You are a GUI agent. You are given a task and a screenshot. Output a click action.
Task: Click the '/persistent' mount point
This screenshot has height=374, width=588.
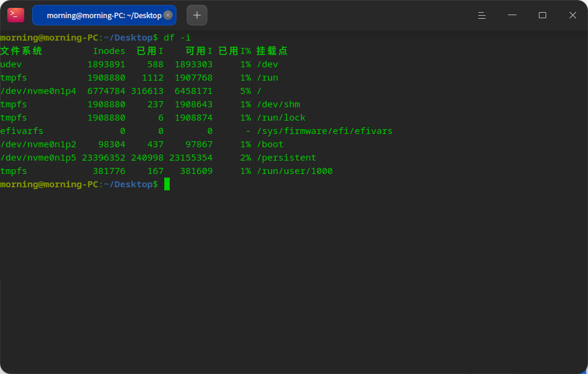[x=287, y=158]
